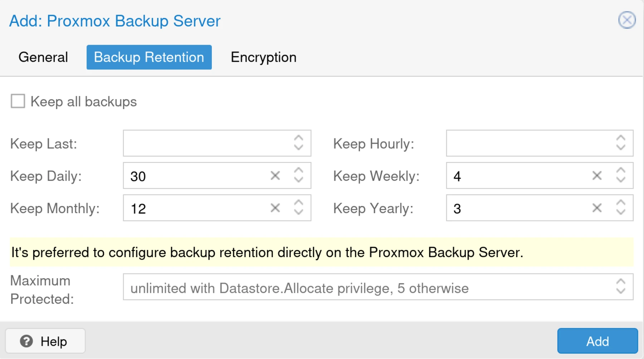Decrement Keep Hourly using its down arrow
The height and width of the screenshot is (359, 644).
click(x=620, y=147)
